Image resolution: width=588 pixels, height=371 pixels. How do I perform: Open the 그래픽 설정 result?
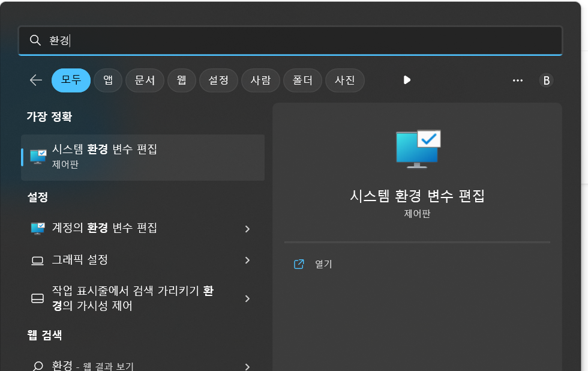[143, 260]
